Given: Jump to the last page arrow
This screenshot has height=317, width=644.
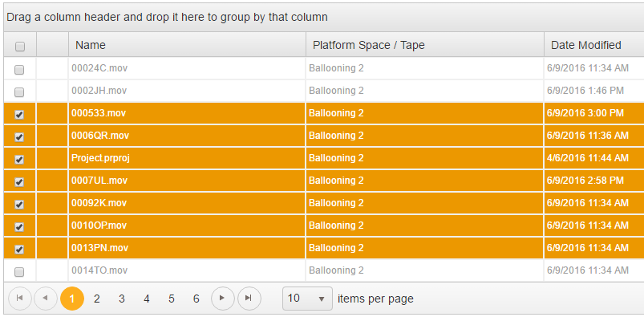Looking at the screenshot, I should (x=249, y=299).
